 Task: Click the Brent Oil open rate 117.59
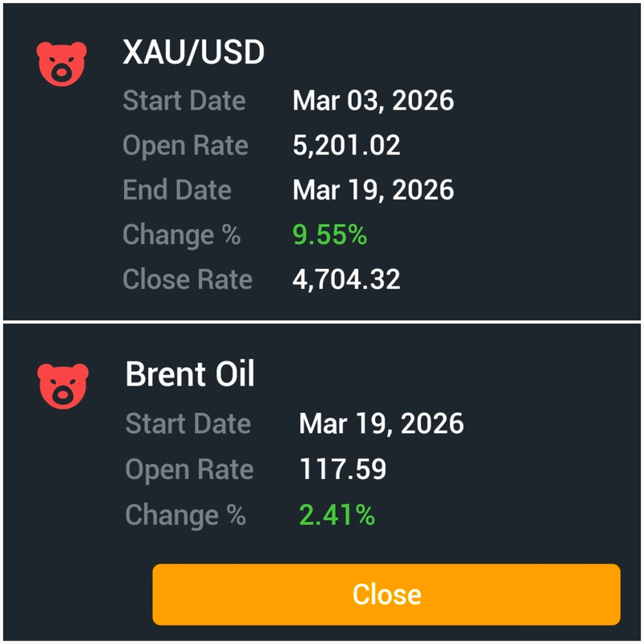coord(342,469)
